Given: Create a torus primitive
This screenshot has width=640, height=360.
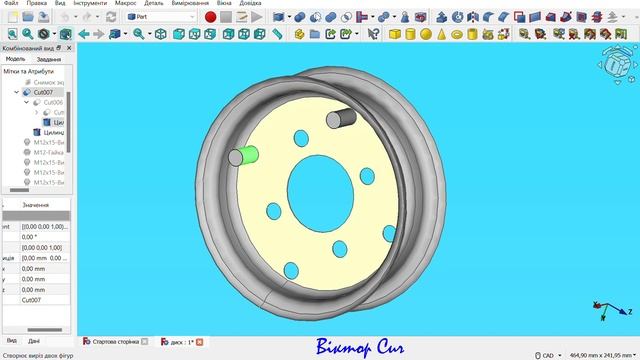Looking at the screenshot, I should pos(457,34).
